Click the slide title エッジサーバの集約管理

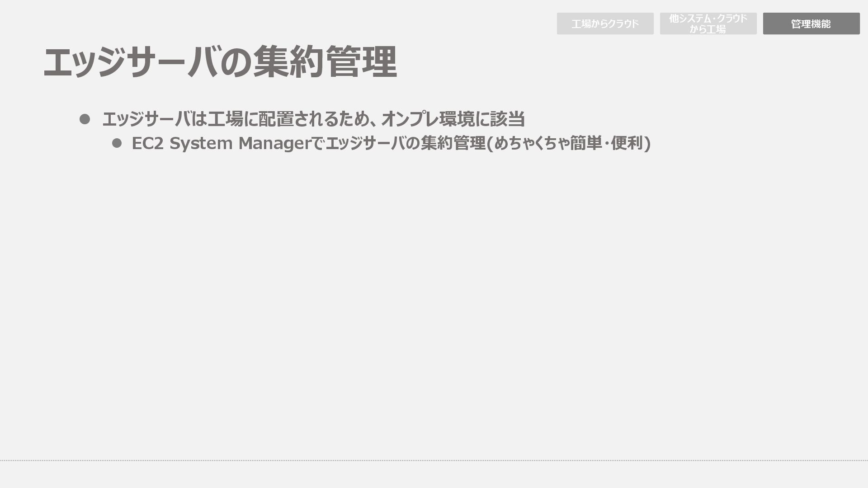220,62
